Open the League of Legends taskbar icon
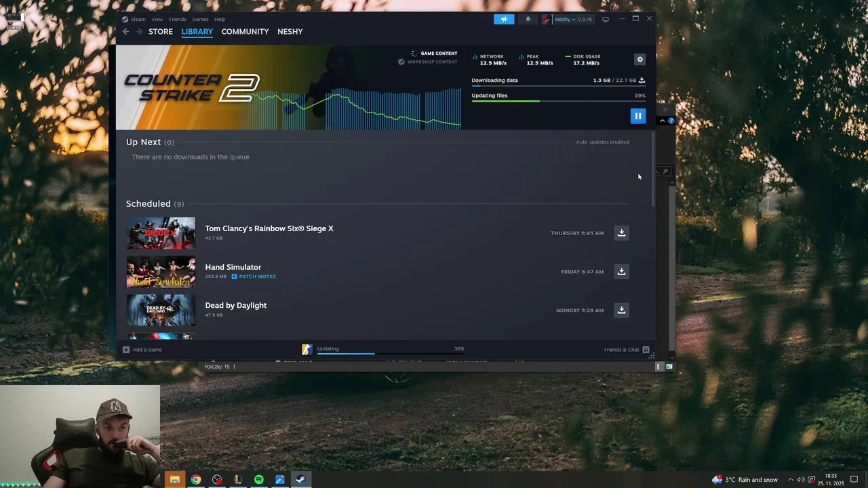The height and width of the screenshot is (488, 868). coord(237,480)
